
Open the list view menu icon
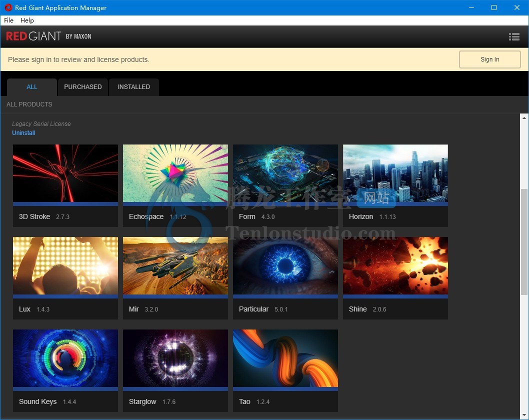514,37
